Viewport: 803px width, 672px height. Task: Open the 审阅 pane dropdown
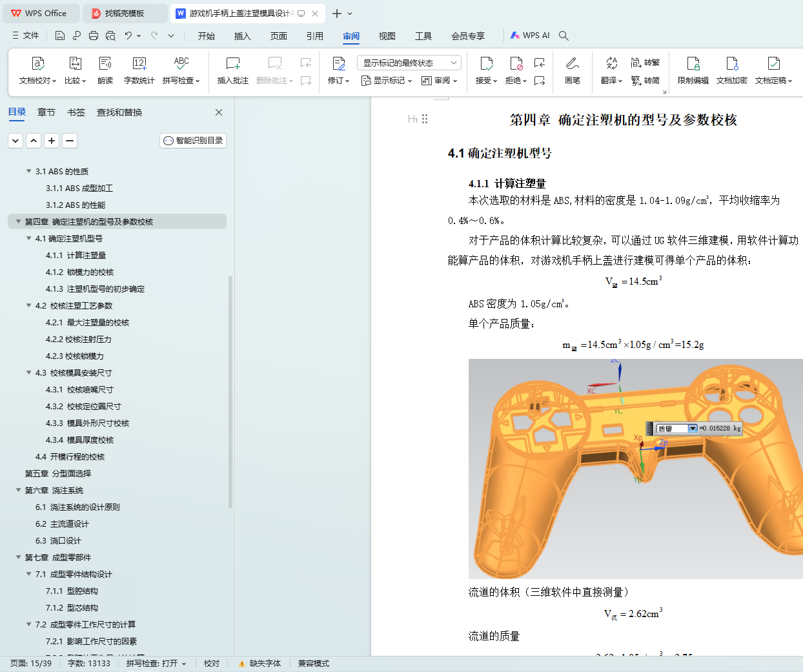[439, 81]
